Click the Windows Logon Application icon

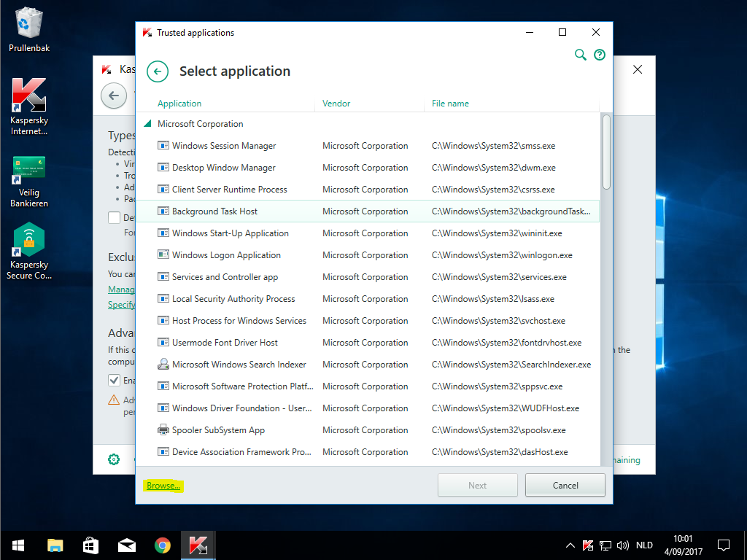[x=163, y=254]
